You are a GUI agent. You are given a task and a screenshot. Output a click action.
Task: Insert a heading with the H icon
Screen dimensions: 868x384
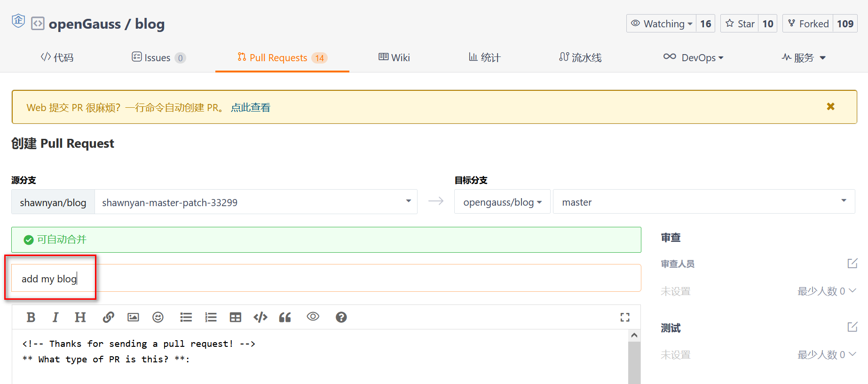[80, 317]
